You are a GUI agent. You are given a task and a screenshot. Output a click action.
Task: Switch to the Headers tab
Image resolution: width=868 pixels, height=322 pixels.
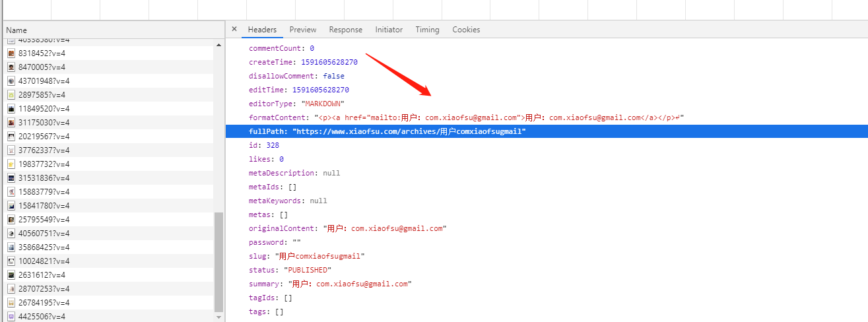[x=262, y=30]
